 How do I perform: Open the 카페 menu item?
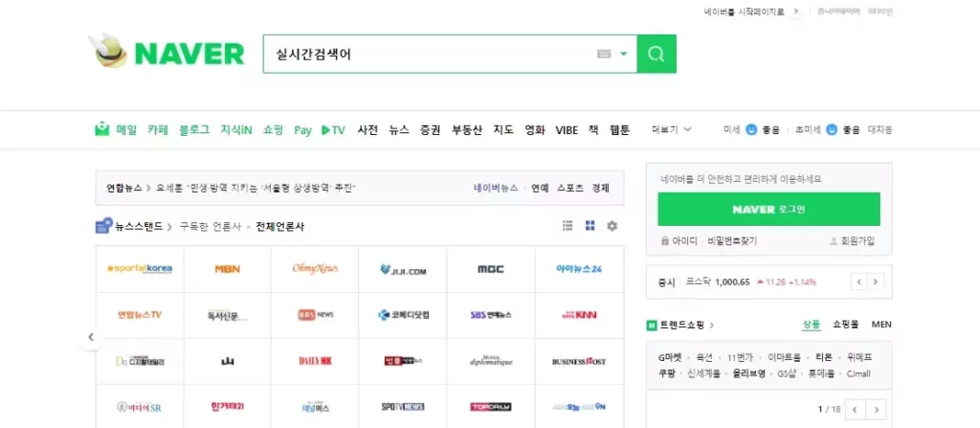[x=158, y=130]
